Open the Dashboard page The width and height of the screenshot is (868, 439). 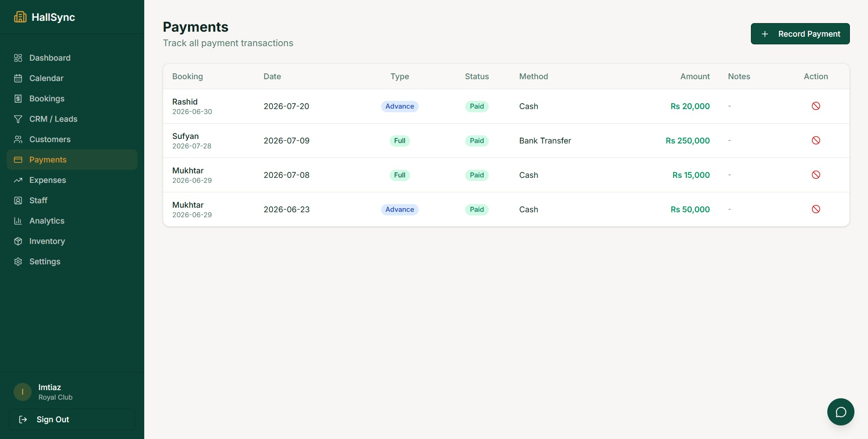coord(72,58)
